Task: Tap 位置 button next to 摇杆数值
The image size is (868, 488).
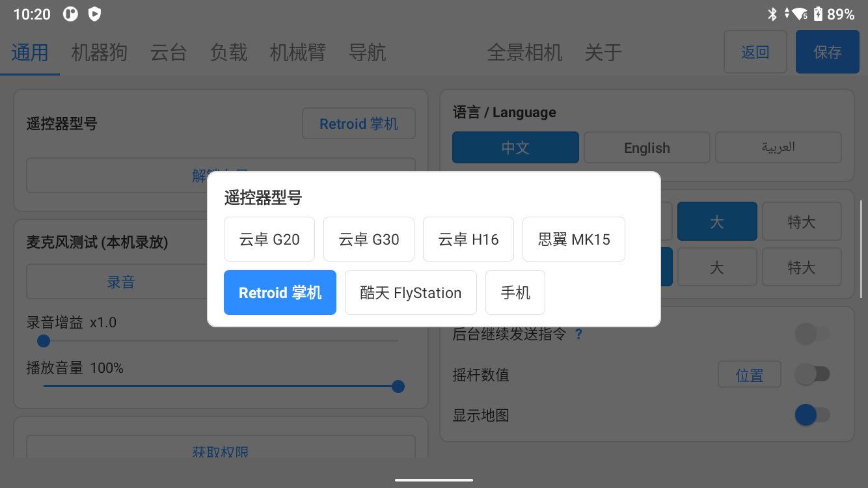Action: 750,375
